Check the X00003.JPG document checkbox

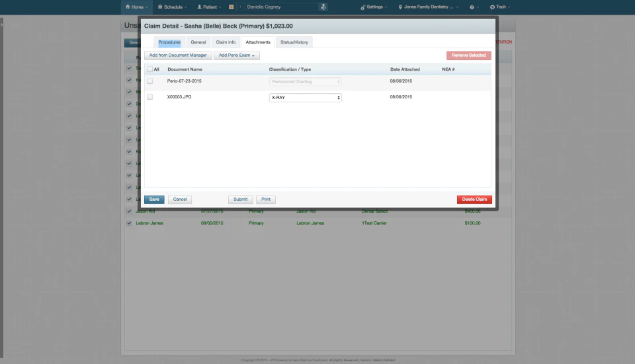(x=150, y=97)
